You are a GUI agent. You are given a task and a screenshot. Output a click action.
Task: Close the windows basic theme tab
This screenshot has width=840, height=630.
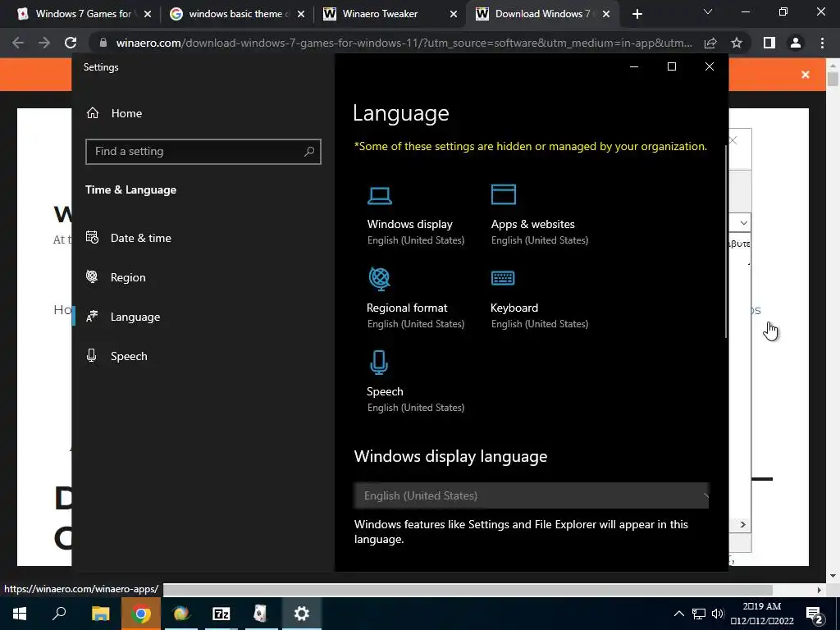(300, 14)
